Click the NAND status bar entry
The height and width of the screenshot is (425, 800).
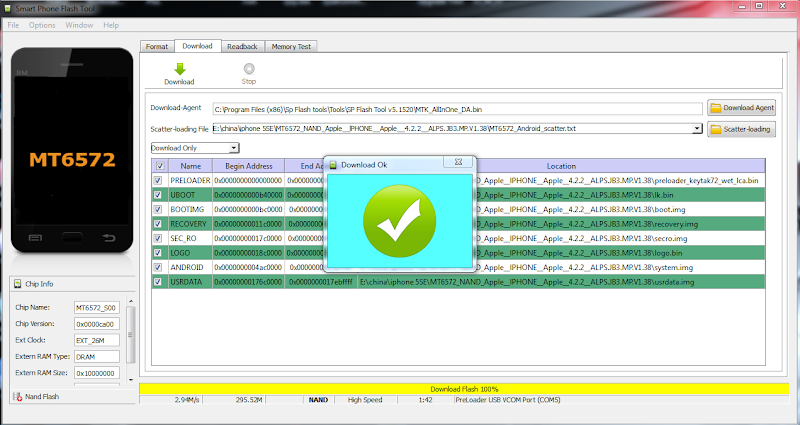pos(318,400)
